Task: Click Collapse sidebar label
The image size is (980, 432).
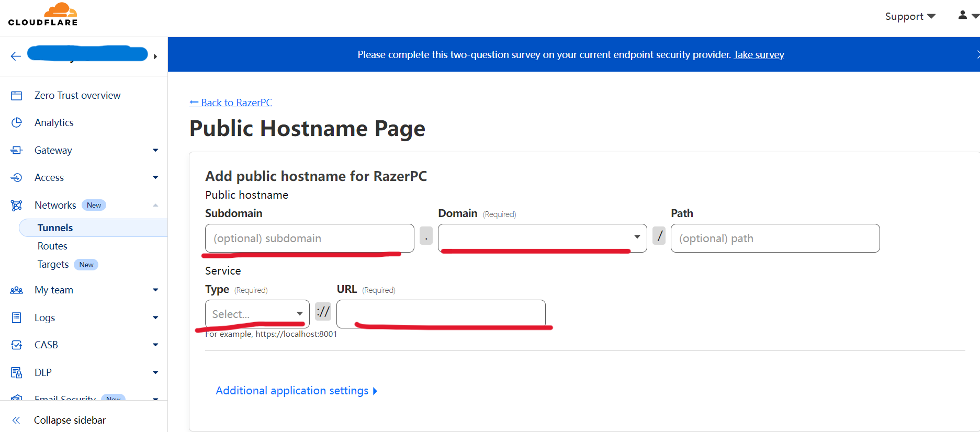Action: (x=70, y=420)
